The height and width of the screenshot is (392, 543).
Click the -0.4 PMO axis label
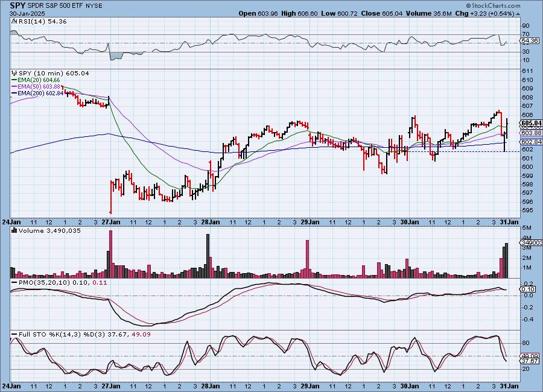[528, 319]
